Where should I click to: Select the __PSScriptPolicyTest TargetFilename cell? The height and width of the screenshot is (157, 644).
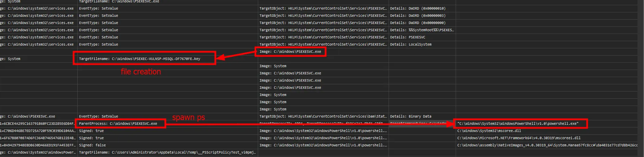click(167, 152)
